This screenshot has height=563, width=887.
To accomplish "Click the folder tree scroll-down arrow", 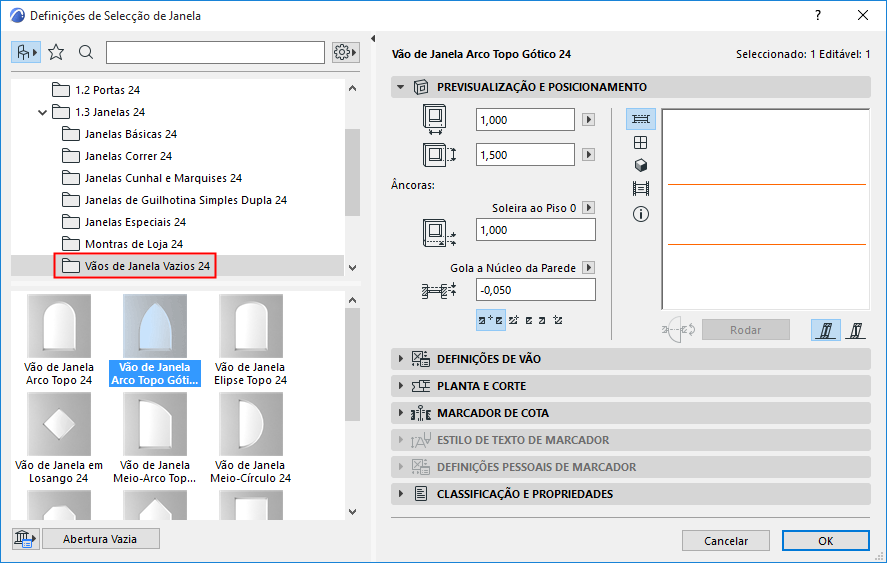I will pyautogui.click(x=352, y=268).
